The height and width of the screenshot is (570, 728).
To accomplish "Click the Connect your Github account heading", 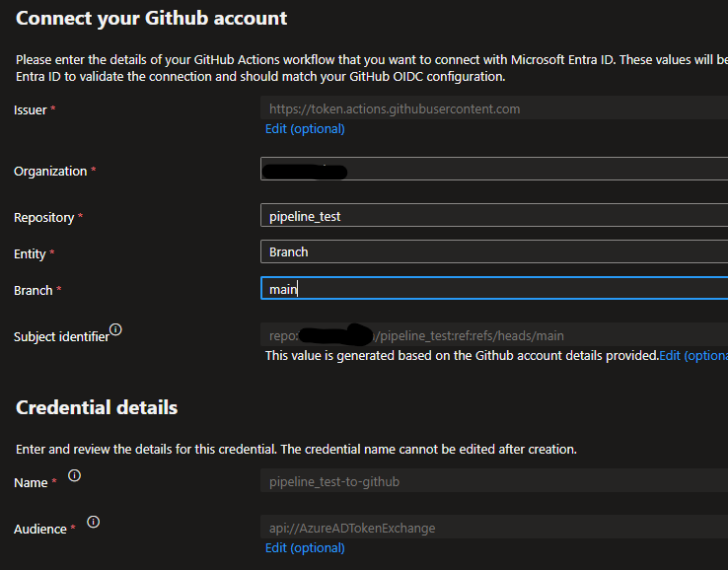I will (x=151, y=19).
